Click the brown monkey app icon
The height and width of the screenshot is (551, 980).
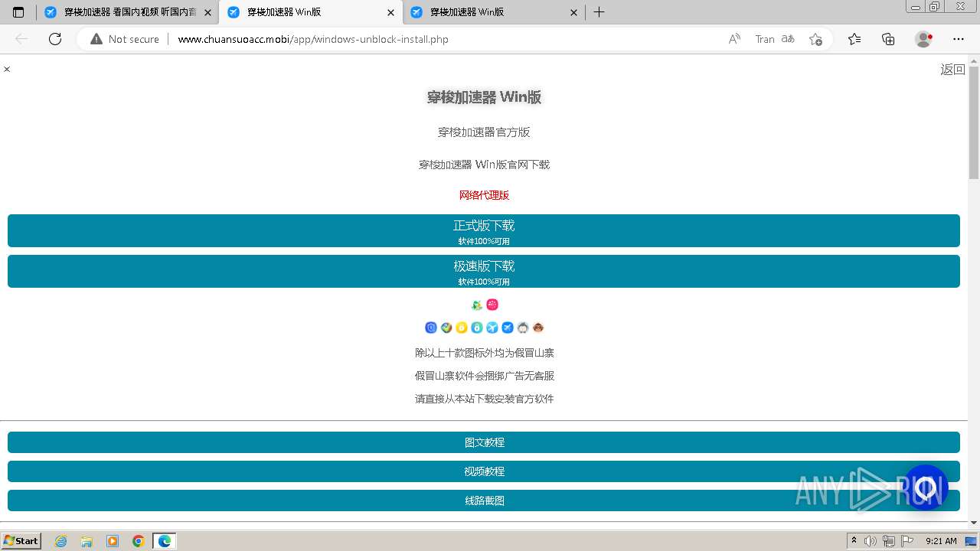[538, 328]
